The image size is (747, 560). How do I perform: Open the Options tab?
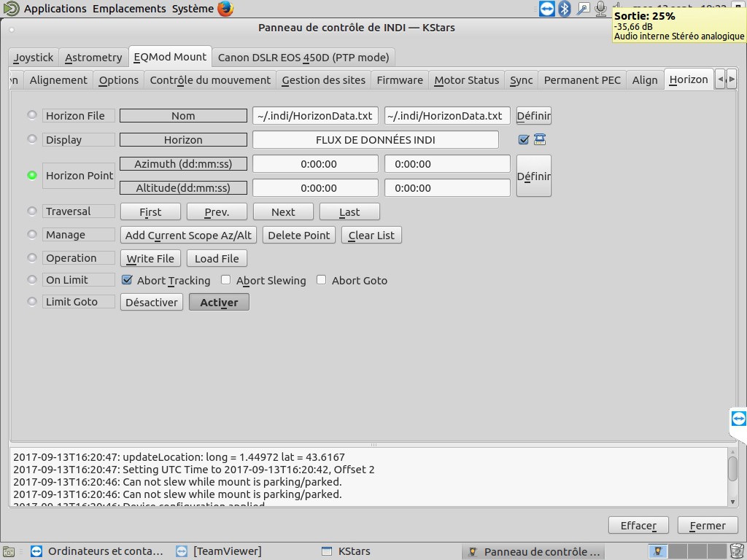[119, 80]
